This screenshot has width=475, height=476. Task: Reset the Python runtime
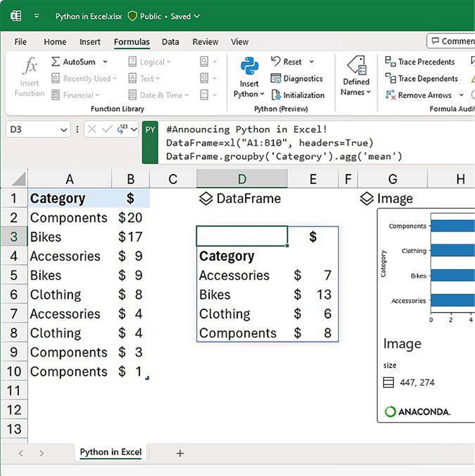tap(287, 62)
